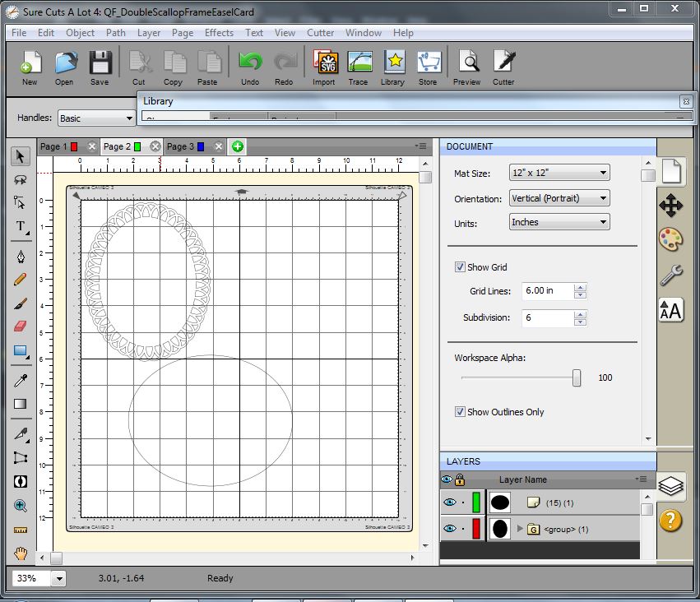This screenshot has height=602, width=700.
Task: Select the Zoom magnifier tool
Action: (21, 506)
